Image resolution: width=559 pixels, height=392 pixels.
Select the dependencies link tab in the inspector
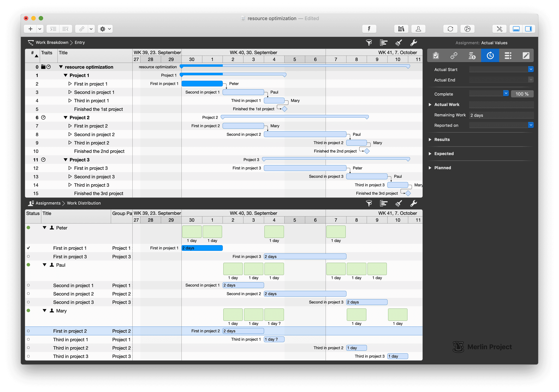click(x=454, y=56)
